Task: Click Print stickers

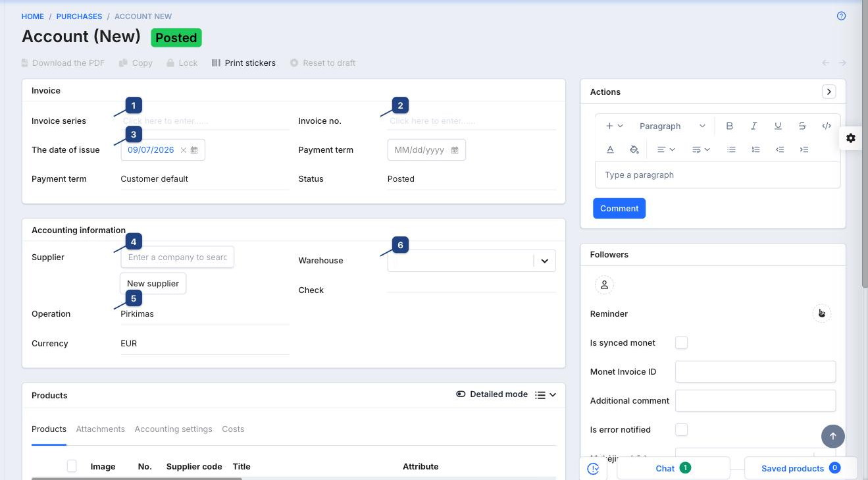Action: [x=243, y=63]
